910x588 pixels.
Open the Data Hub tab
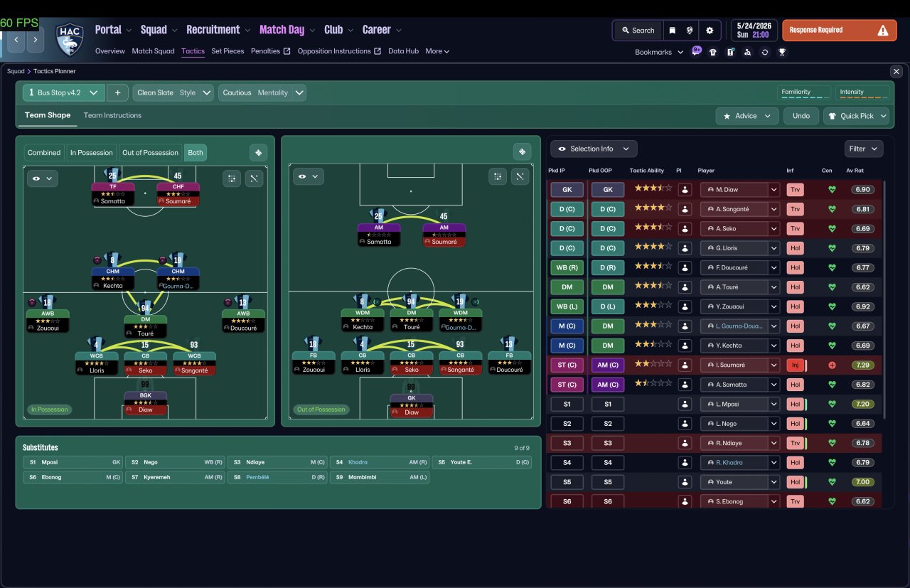point(403,51)
